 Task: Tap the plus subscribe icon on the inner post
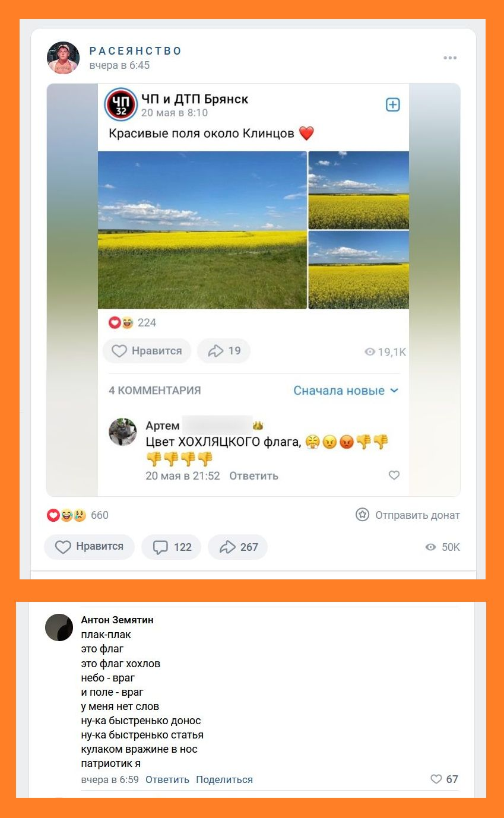[x=393, y=104]
